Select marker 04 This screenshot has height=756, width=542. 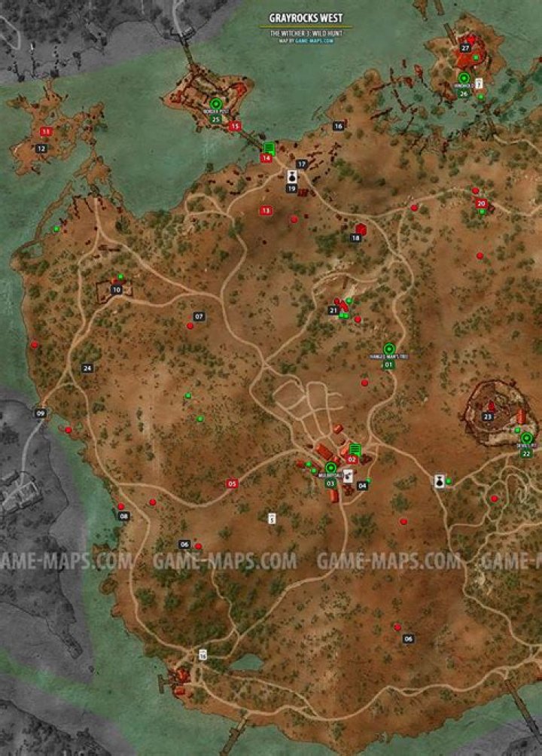coord(363,486)
